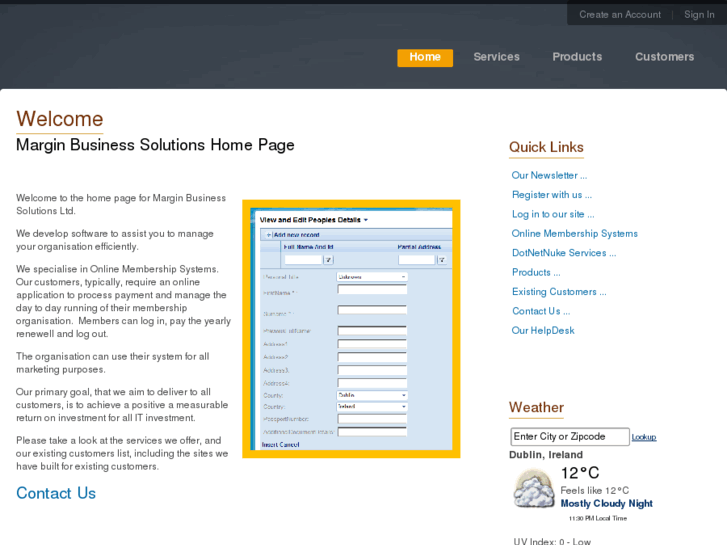
Task: Open the Log in to our site link
Action: pos(553,214)
